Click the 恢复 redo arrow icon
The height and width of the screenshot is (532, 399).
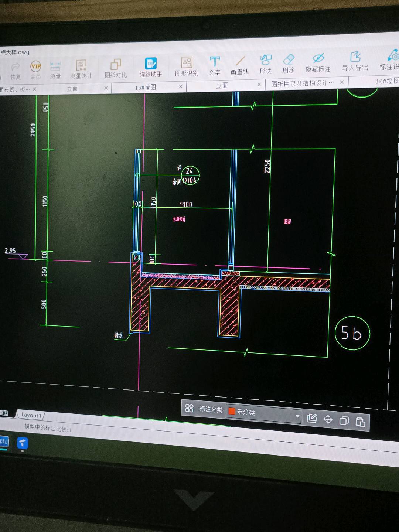16,67
